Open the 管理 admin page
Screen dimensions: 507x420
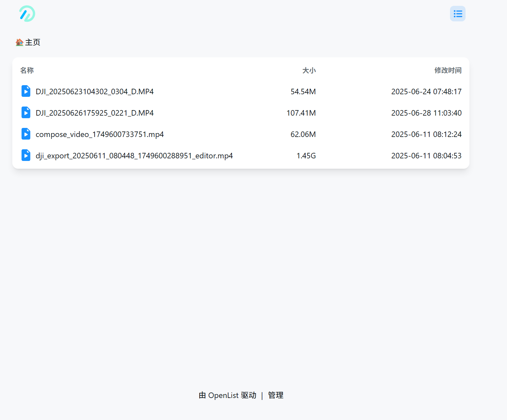[x=275, y=395]
